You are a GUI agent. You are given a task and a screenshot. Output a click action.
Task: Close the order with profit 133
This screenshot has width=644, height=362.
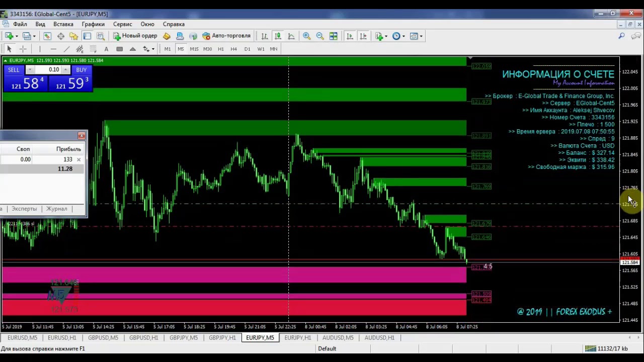point(78,159)
